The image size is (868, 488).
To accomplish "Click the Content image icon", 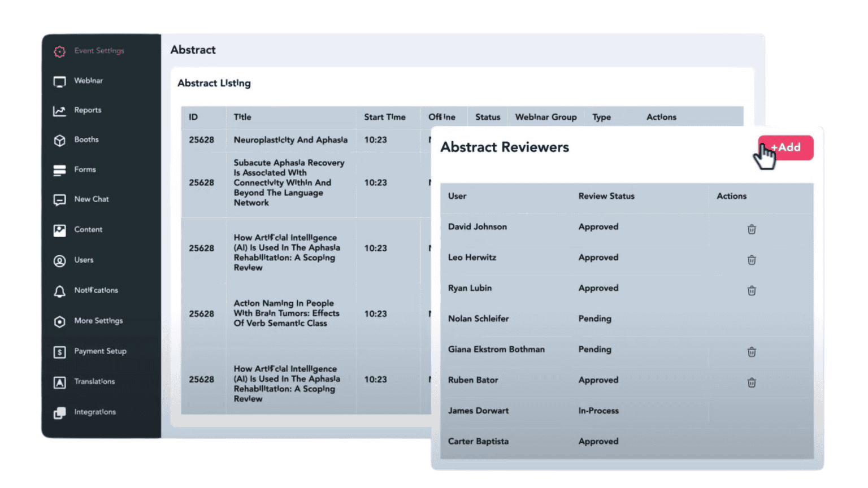I will coord(59,230).
